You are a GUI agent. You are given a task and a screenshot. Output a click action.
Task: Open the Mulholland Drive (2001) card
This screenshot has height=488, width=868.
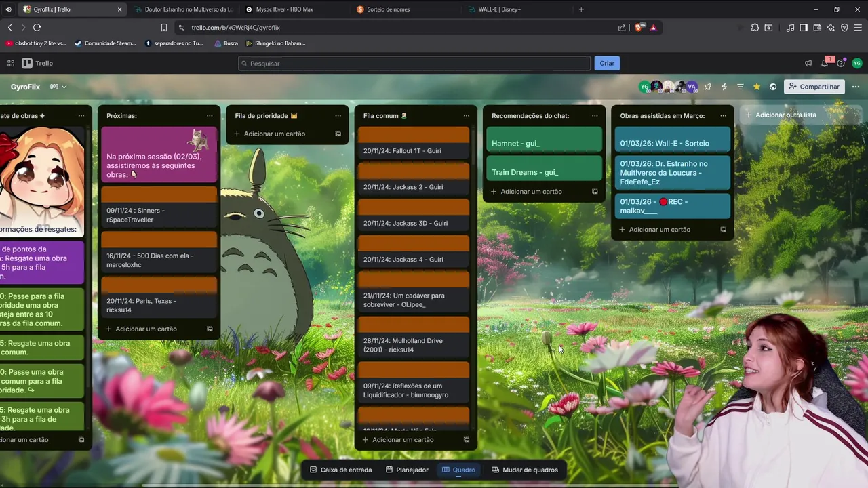pyautogui.click(x=414, y=338)
